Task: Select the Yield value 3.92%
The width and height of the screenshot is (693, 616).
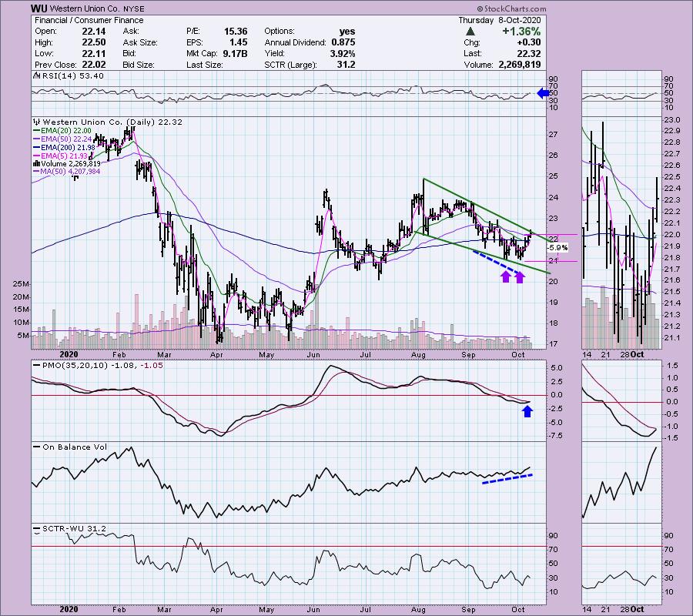Action: (x=342, y=53)
